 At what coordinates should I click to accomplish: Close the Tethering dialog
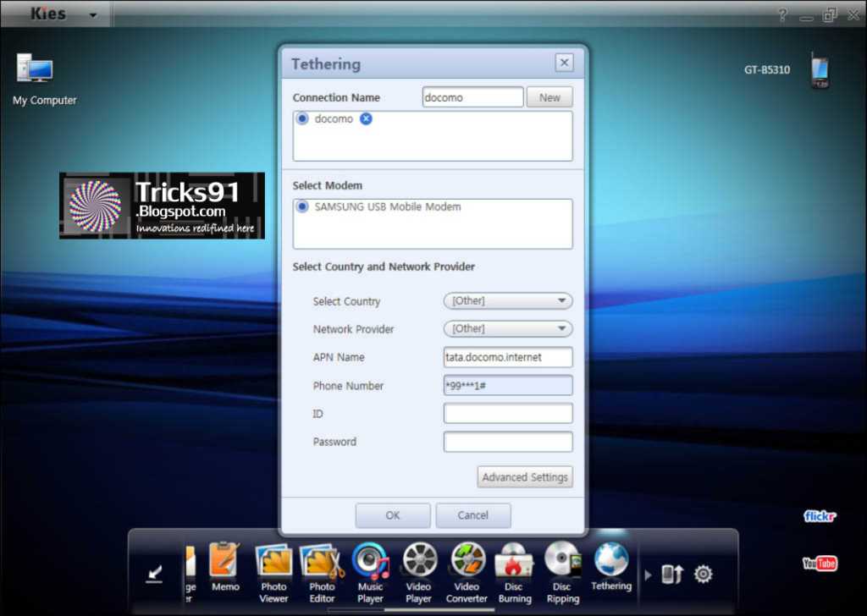coord(564,63)
